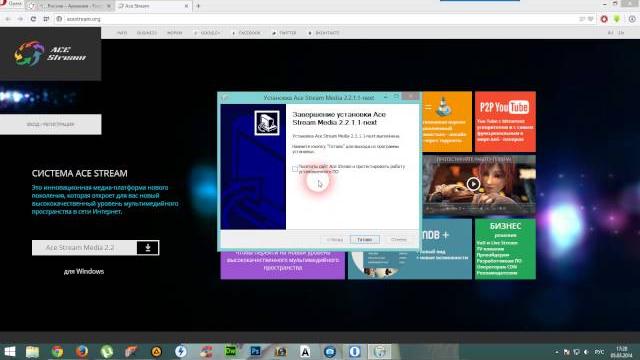This screenshot has height=360, width=640.
Task: Click the РУС language indicator
Action: pyautogui.click(x=599, y=352)
